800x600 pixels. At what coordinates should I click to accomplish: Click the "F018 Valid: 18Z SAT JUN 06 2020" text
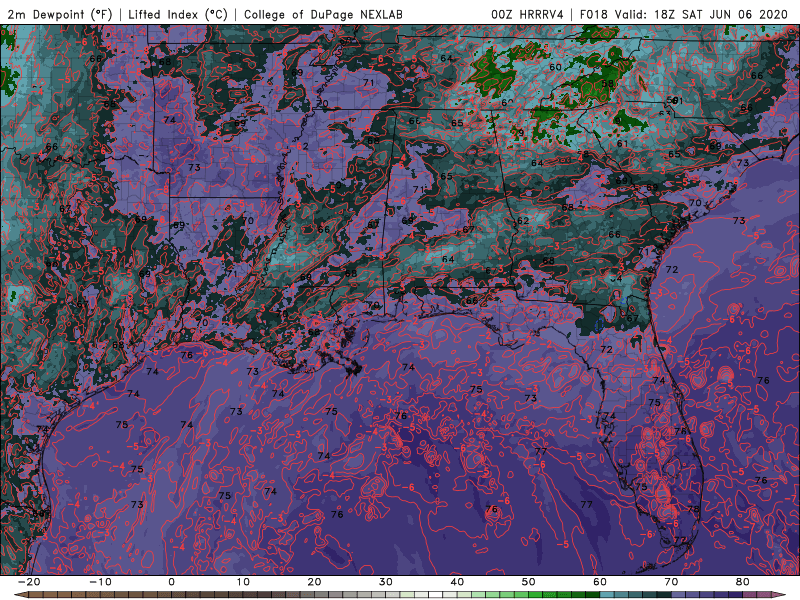pos(684,15)
